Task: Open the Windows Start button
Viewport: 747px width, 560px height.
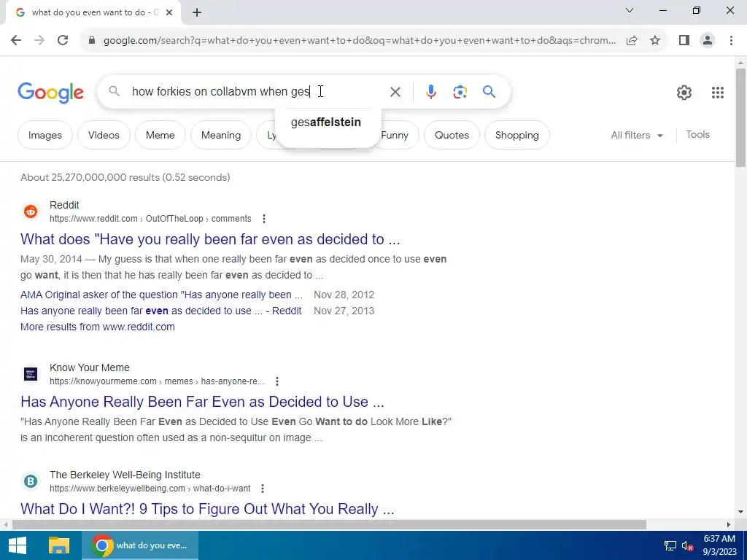Action: coord(18,545)
